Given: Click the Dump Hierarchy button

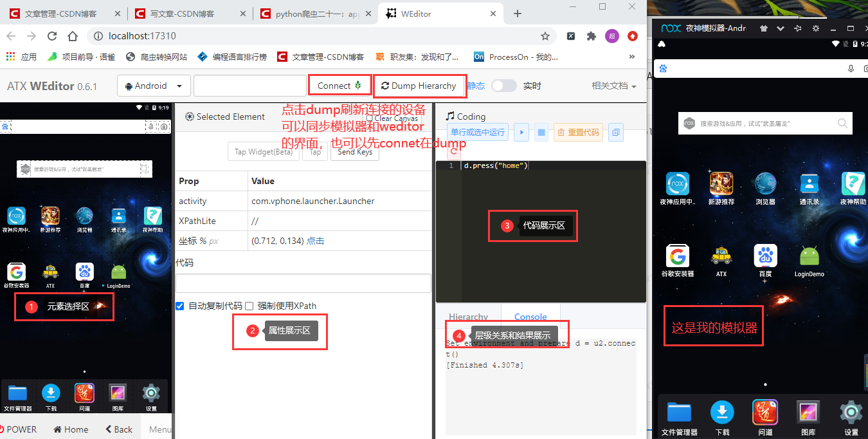Looking at the screenshot, I should tap(420, 85).
